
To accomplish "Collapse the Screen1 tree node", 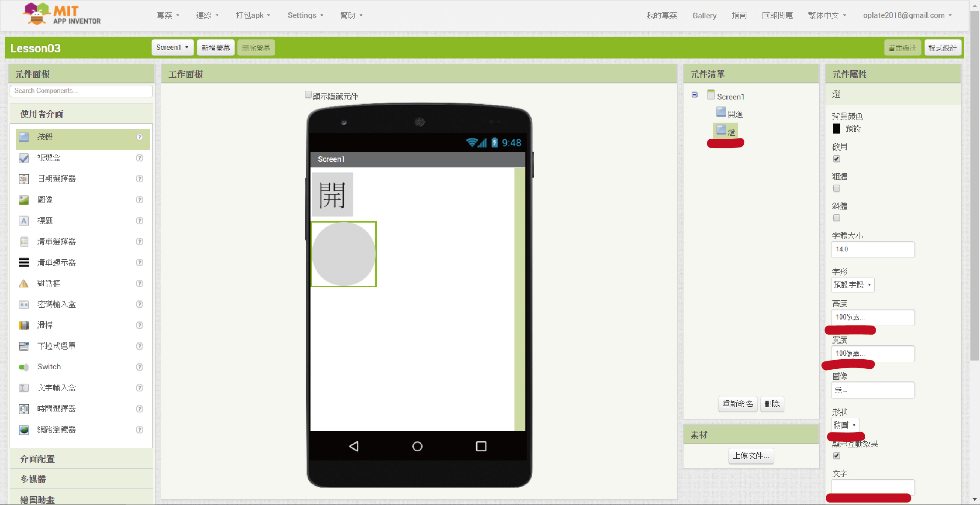I will [x=694, y=95].
